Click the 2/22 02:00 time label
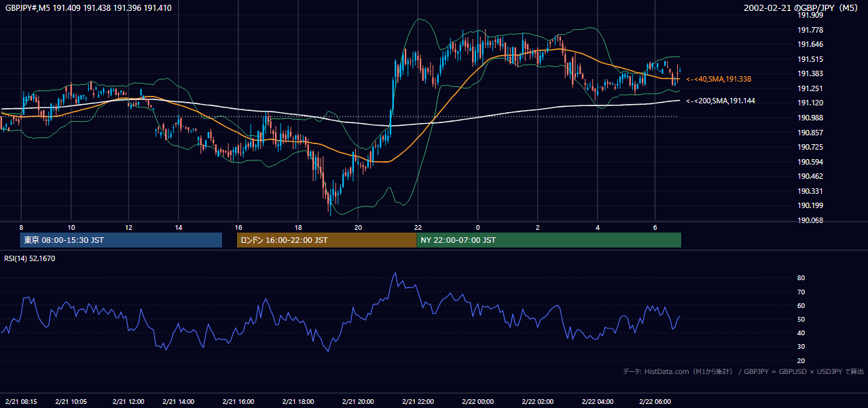The image size is (868, 408). [537, 402]
